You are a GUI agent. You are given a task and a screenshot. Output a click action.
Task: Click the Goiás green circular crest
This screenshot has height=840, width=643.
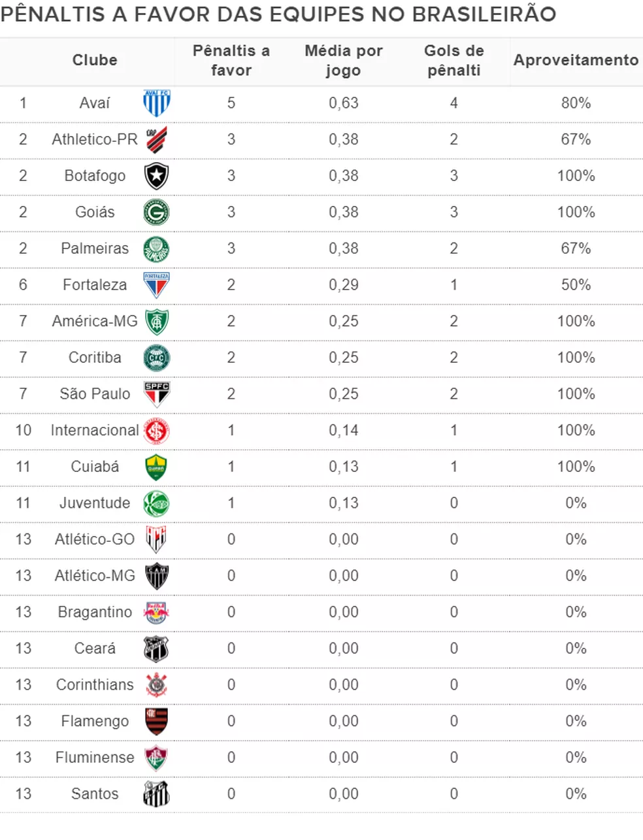pos(157,212)
